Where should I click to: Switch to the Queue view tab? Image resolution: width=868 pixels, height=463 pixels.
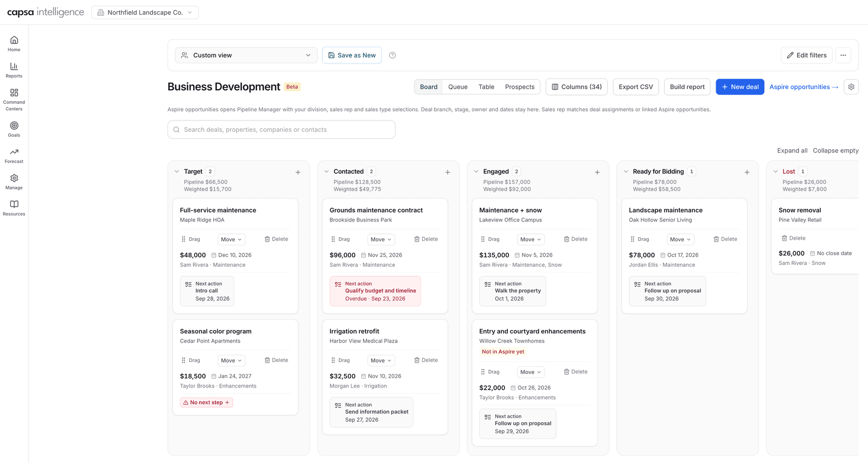click(x=458, y=87)
